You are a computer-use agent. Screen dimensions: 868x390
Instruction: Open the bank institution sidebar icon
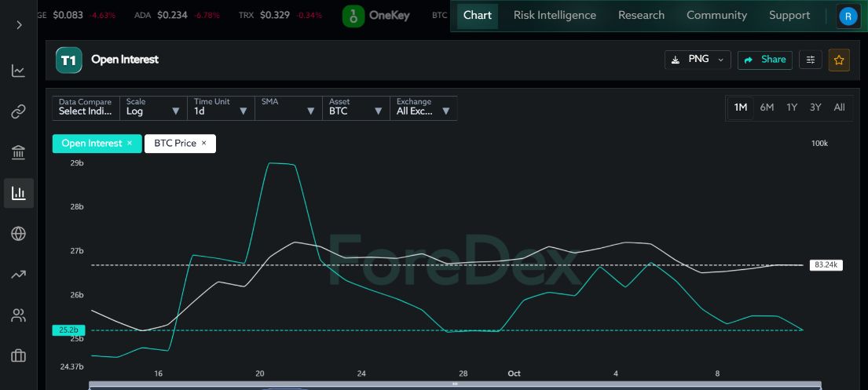[x=18, y=152]
